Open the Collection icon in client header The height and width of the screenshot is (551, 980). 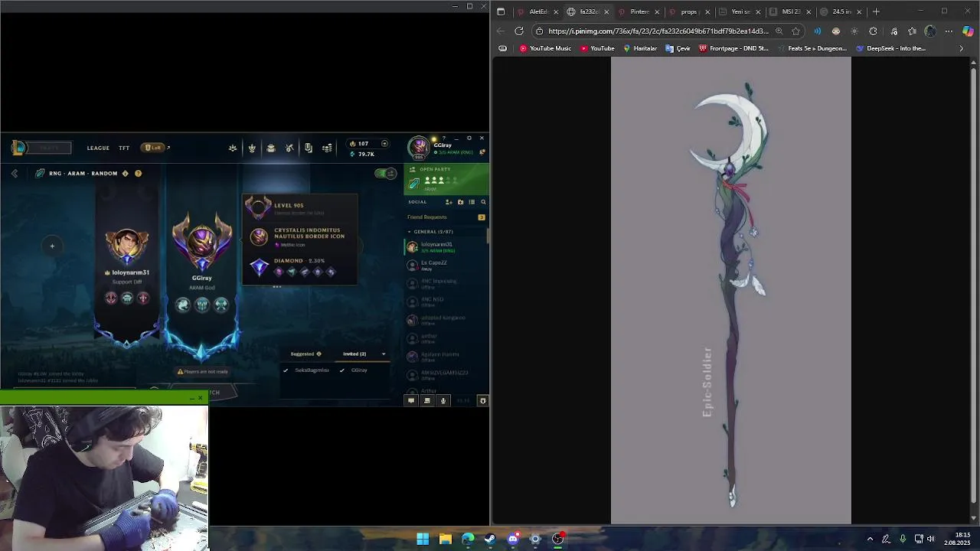pyautogui.click(x=252, y=148)
